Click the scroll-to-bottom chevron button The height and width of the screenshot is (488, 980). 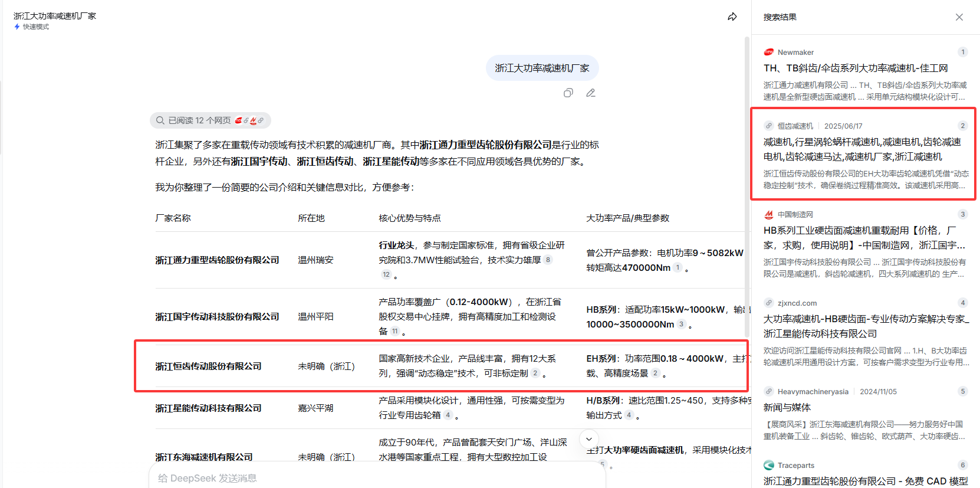[x=588, y=439]
